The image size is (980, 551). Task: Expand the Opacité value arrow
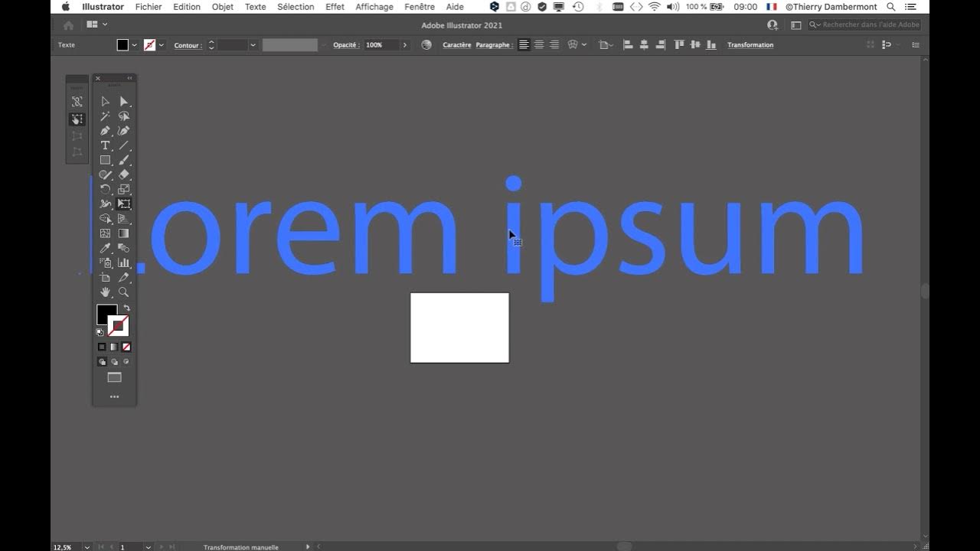[405, 45]
